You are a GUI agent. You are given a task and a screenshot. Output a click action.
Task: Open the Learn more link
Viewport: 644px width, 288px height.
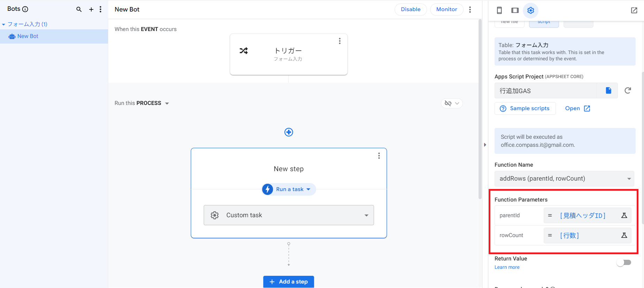point(507,267)
